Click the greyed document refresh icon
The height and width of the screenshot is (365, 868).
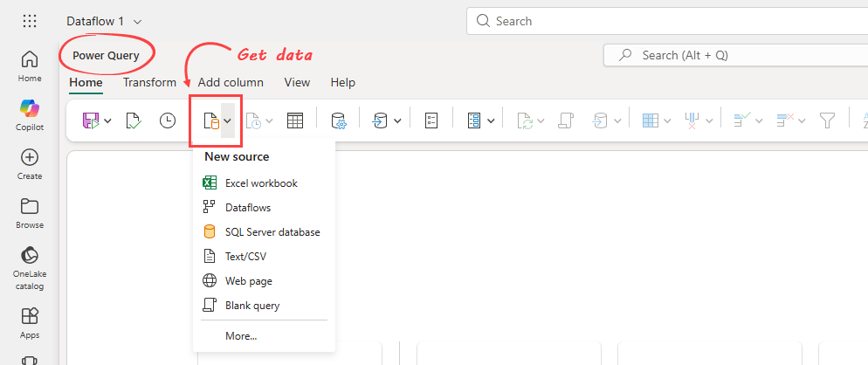[525, 121]
